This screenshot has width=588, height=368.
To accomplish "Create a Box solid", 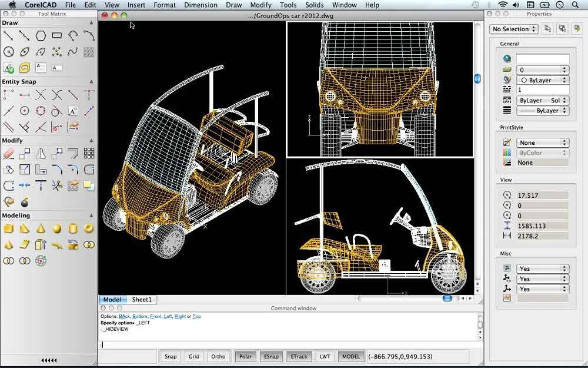I will (x=8, y=228).
